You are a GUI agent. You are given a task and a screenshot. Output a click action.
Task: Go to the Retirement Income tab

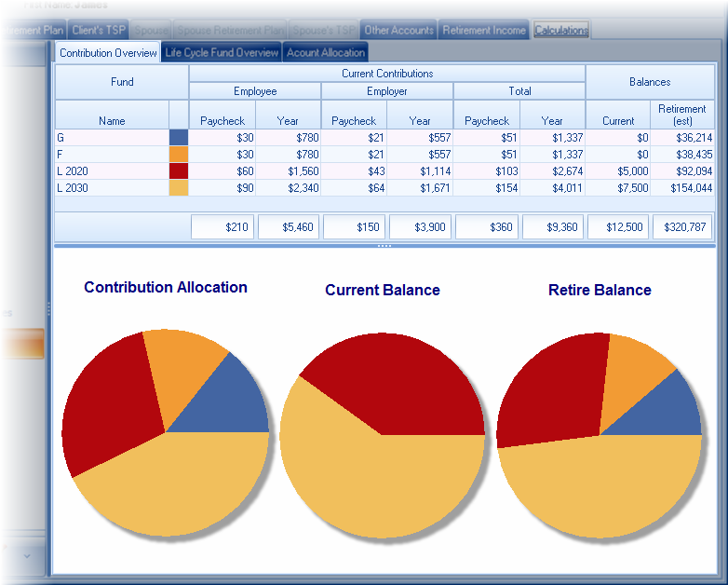(483, 30)
